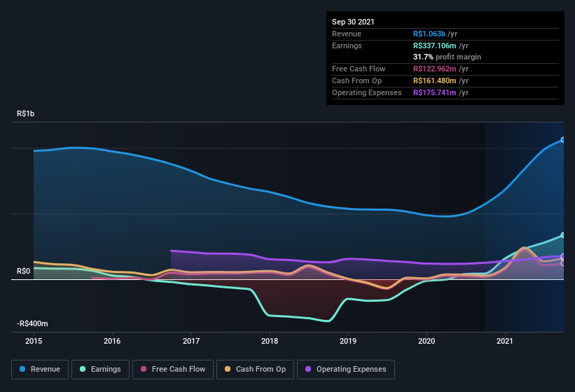Toggle the Operating Expenses legend button
Viewport: 575px width, 392px height.
346,370
